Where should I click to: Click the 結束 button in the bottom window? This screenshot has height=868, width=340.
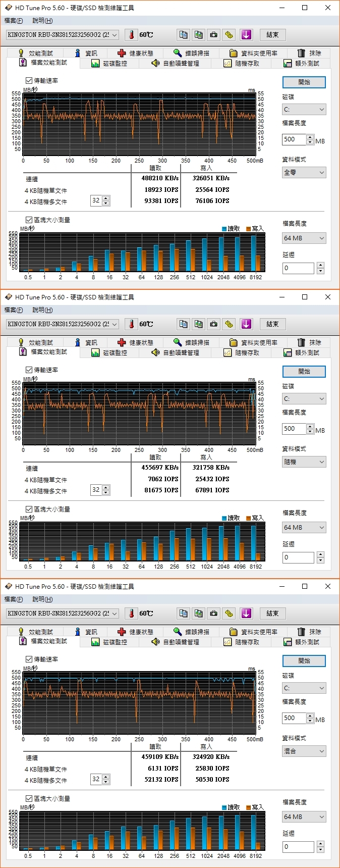(272, 614)
